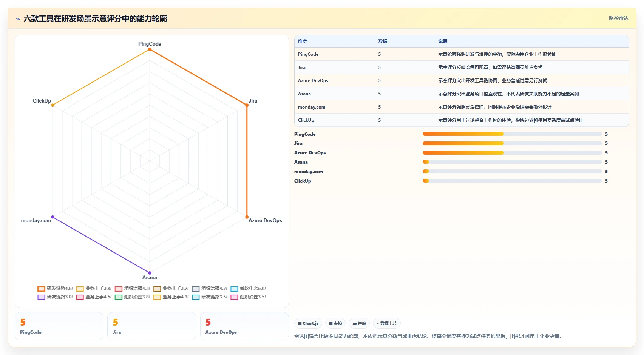Click the 数据 column header

[383, 41]
